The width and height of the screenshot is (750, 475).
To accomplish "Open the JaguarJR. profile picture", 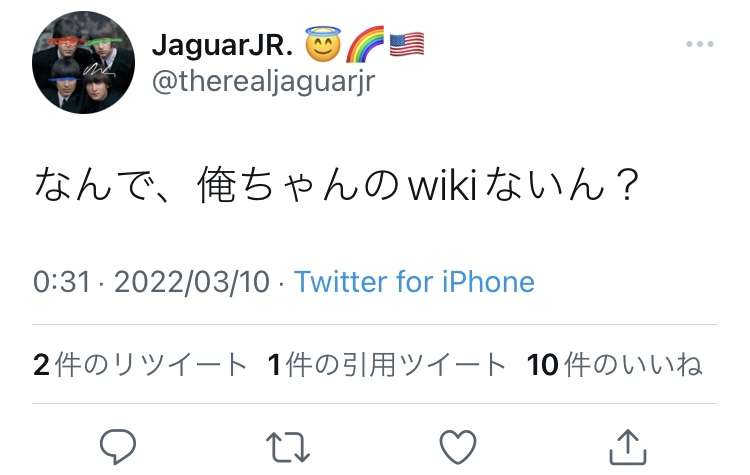I will 84,62.
